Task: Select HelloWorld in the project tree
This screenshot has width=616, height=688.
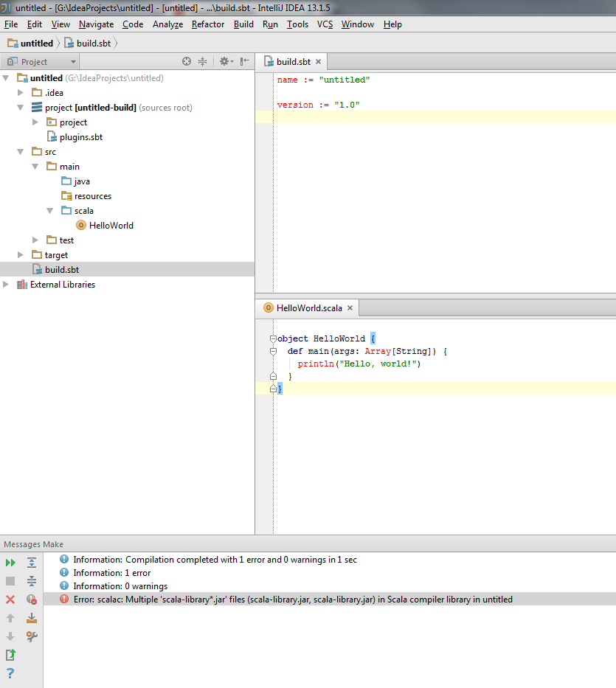Action: [111, 226]
